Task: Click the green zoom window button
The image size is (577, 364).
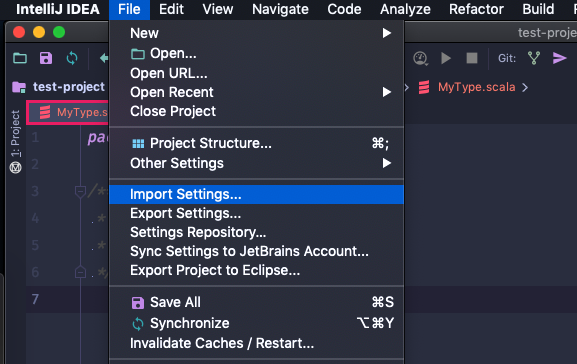Action: point(59,32)
